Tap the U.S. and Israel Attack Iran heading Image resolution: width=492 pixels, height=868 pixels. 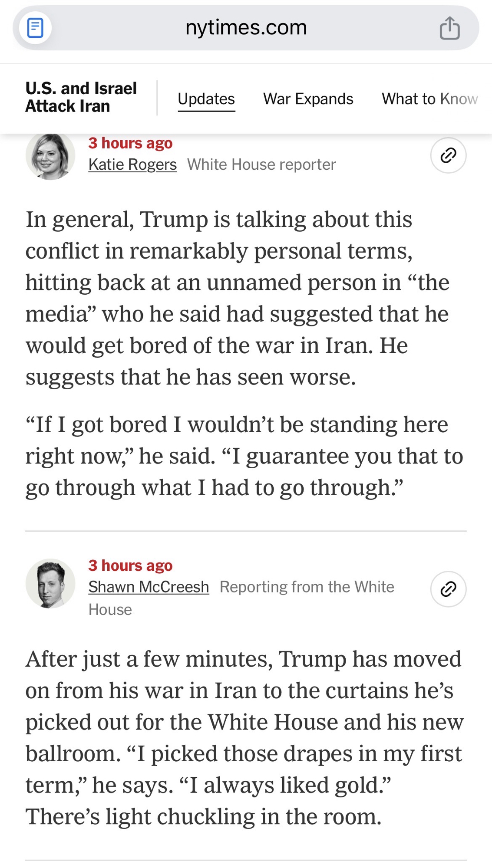[81, 97]
